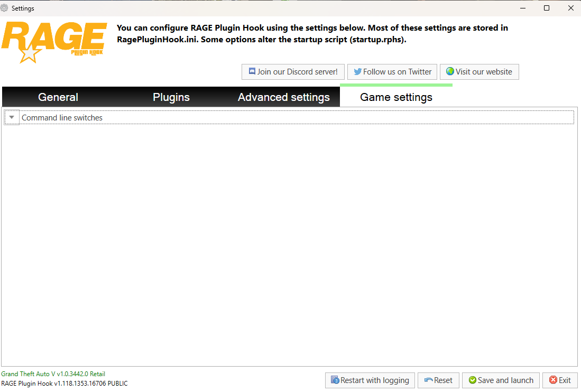The width and height of the screenshot is (581, 392).
Task: Click the green checkmark Save icon
Action: click(x=473, y=380)
